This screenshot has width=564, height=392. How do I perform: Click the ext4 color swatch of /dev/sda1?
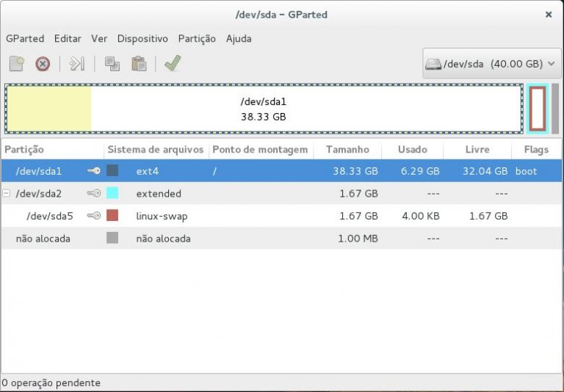point(112,171)
